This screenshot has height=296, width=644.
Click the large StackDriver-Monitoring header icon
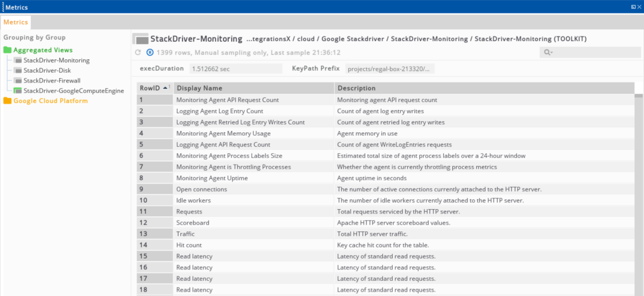click(141, 39)
